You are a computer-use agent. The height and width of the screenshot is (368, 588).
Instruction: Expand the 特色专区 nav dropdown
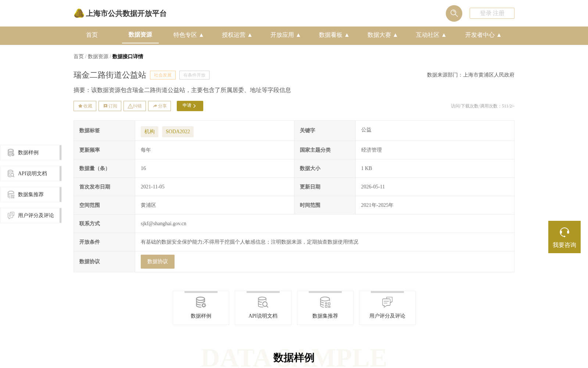pyautogui.click(x=189, y=35)
